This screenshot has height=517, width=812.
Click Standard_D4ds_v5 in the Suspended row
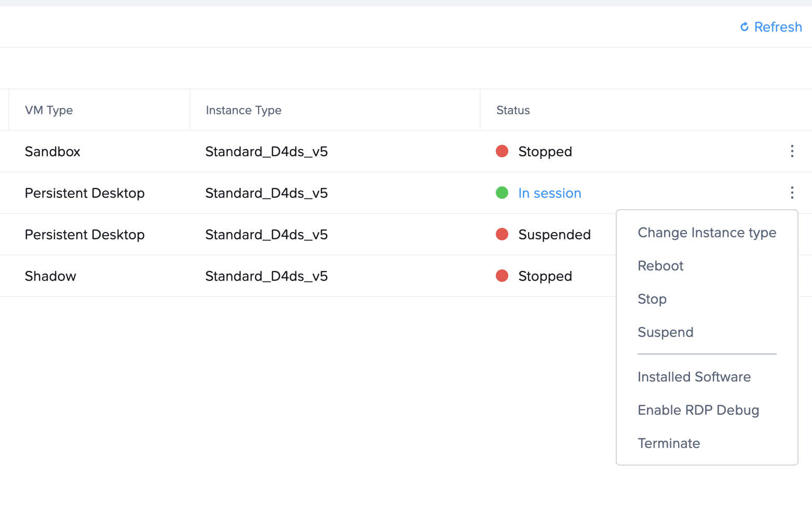pos(266,235)
